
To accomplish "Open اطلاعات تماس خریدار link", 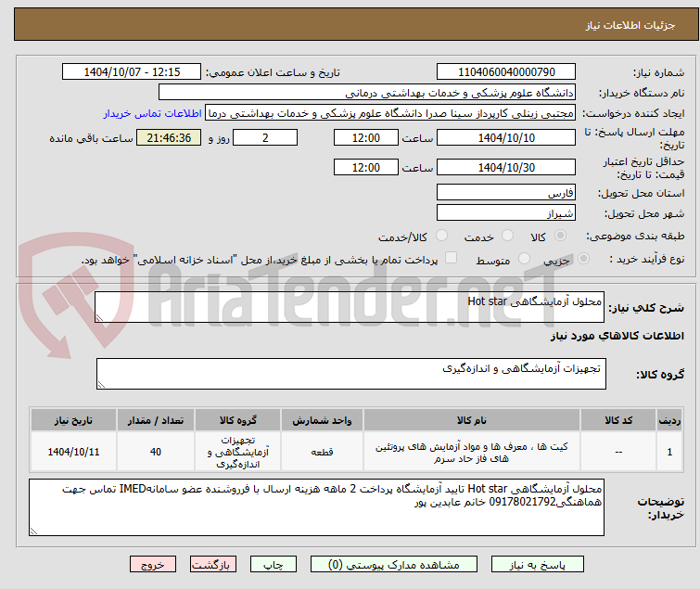I will 153,113.
